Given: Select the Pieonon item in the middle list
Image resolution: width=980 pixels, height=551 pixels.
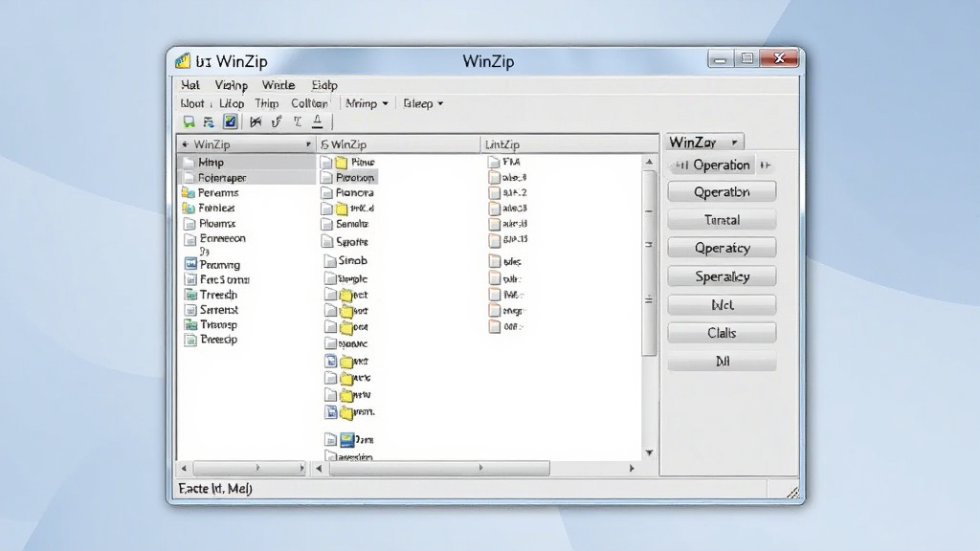Looking at the screenshot, I should pyautogui.click(x=355, y=177).
